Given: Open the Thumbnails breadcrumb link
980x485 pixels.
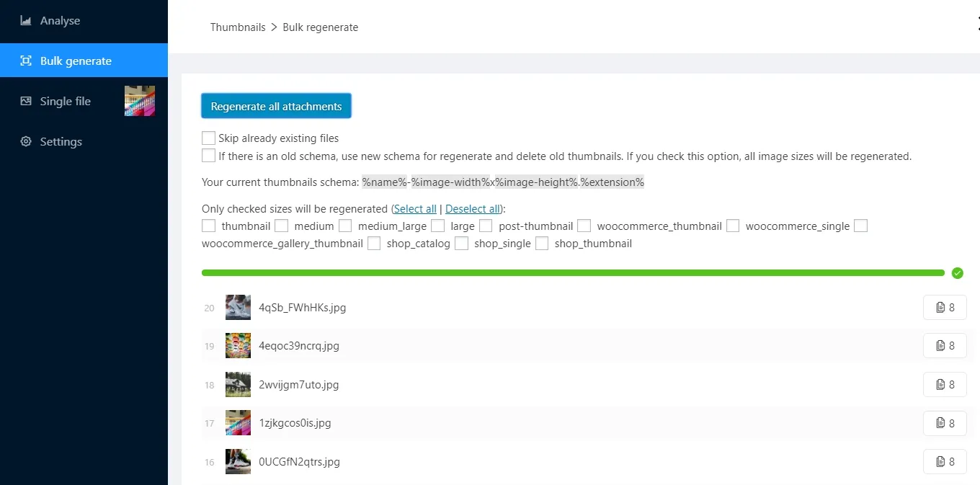Looking at the screenshot, I should [238, 27].
